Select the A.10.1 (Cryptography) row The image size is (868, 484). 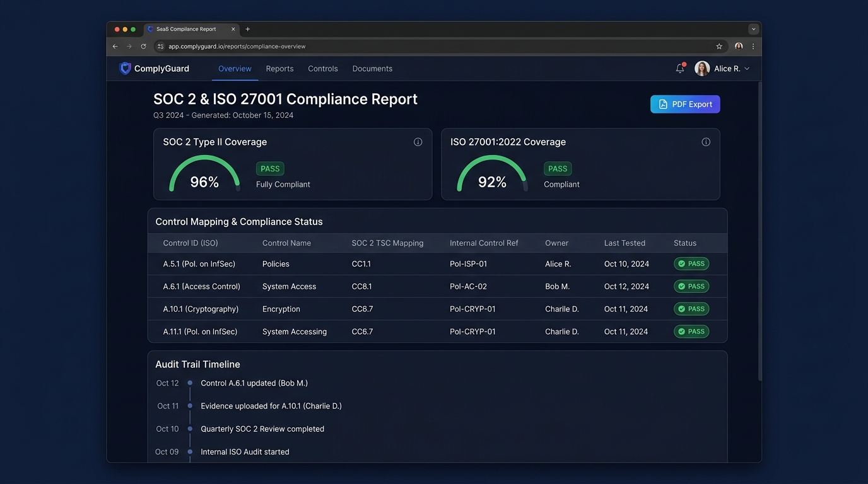coord(437,309)
